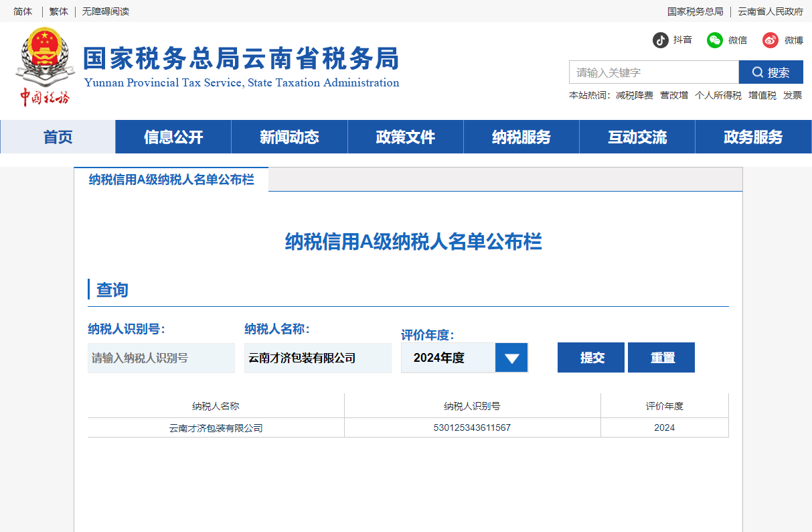Open the WeChat 微信 icon

(x=715, y=40)
